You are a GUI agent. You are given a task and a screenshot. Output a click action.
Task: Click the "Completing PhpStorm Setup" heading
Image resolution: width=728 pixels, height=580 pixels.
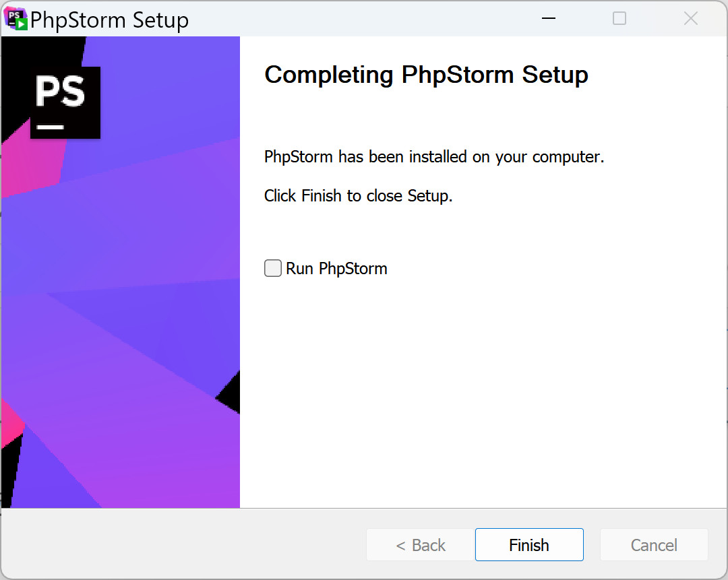pos(426,74)
